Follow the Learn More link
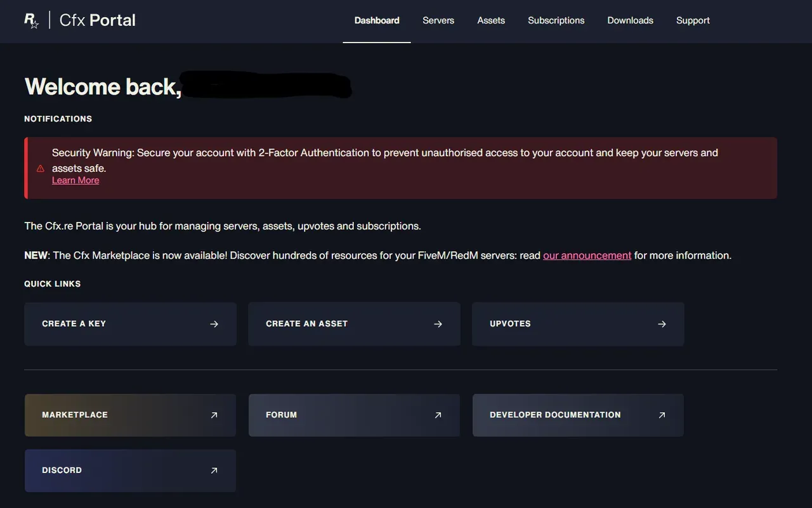Viewport: 812px width, 508px height. pyautogui.click(x=75, y=180)
